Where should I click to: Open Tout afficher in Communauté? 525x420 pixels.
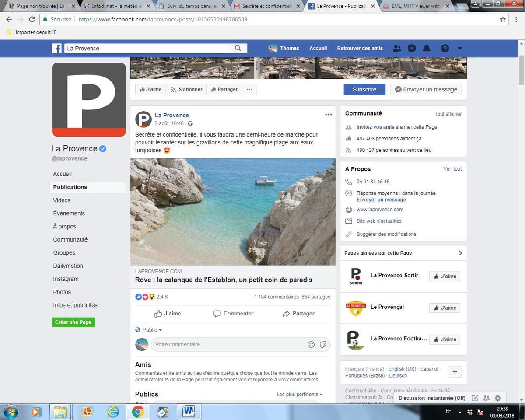448,114
